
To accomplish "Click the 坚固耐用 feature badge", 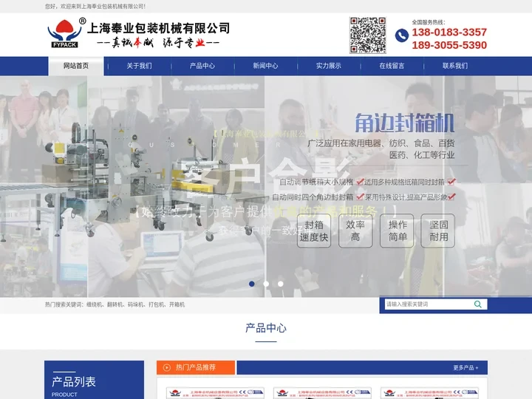I will [x=438, y=231].
